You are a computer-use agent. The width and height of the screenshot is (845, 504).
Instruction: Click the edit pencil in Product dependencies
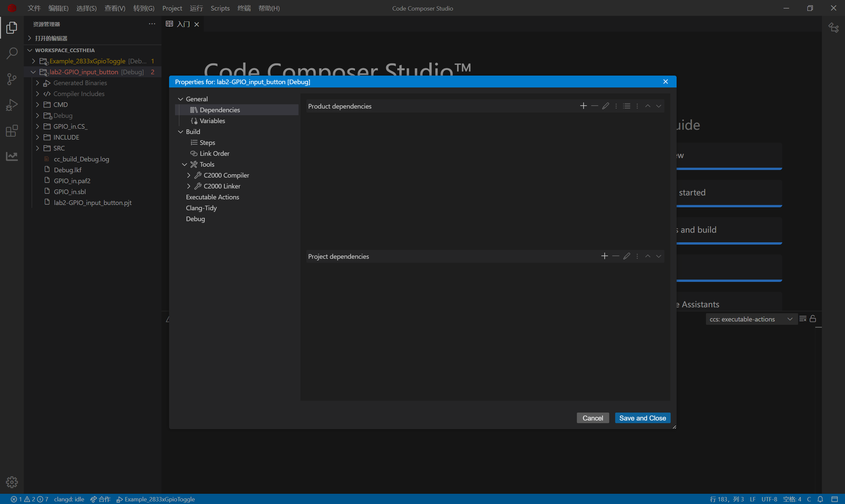(x=606, y=106)
